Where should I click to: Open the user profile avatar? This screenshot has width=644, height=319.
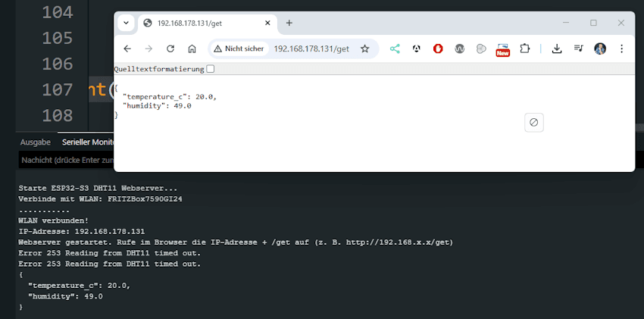click(x=600, y=48)
